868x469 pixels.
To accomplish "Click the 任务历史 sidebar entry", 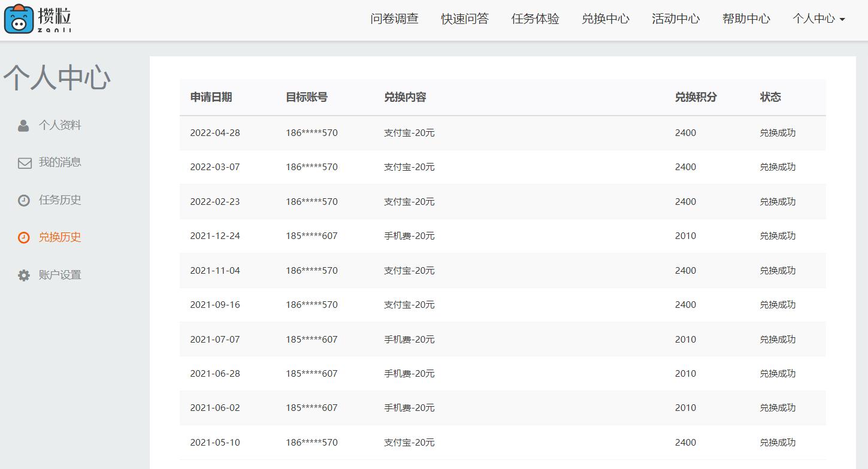I will click(x=60, y=199).
